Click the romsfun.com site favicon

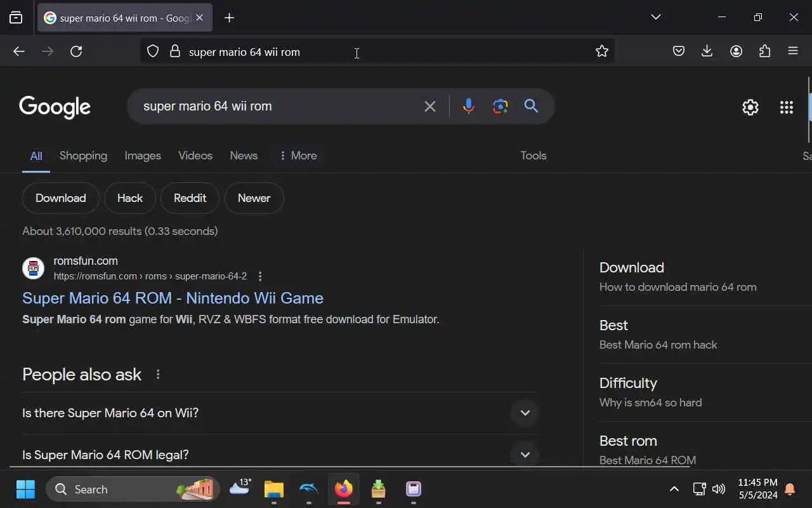[x=34, y=269]
